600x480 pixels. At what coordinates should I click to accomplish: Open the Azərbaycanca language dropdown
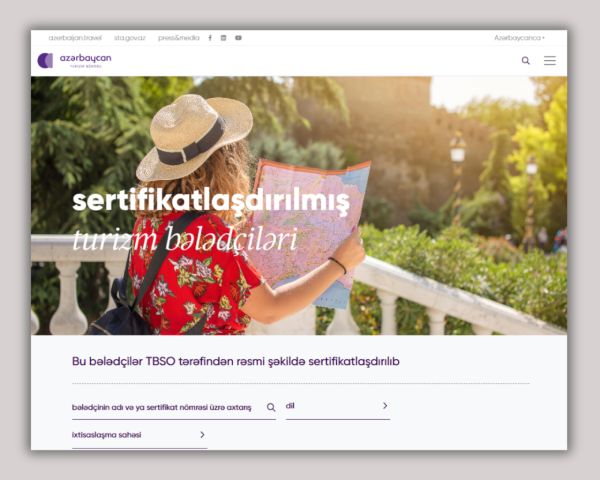click(519, 38)
